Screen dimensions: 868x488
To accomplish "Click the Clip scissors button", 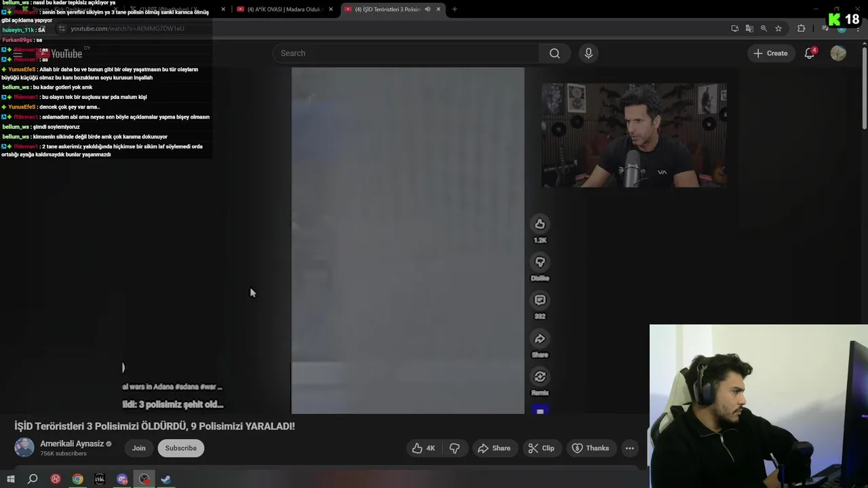I will tap(541, 448).
